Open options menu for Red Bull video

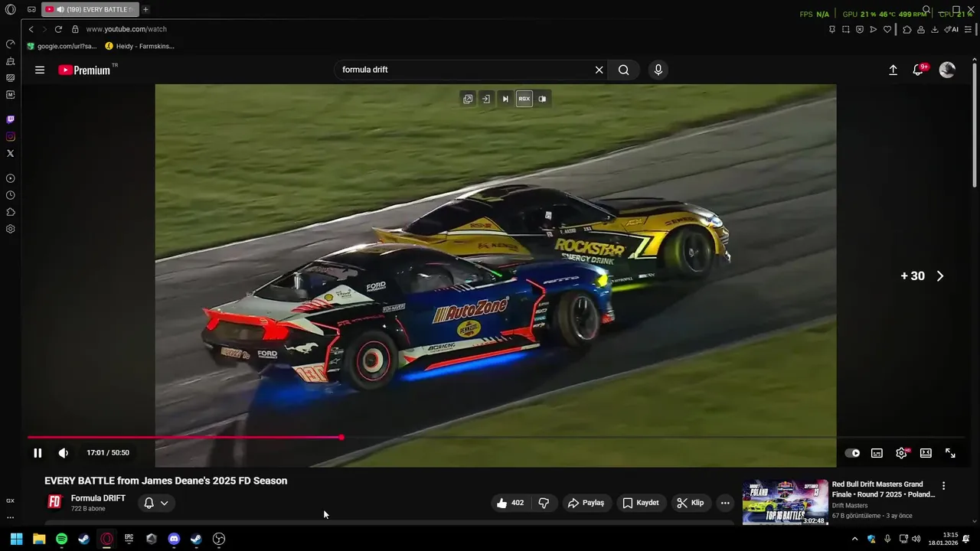click(943, 486)
